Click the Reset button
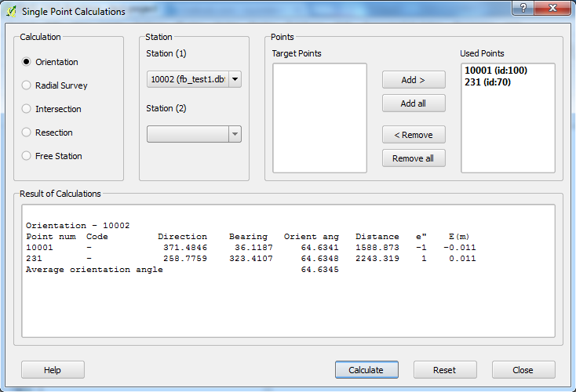 click(x=445, y=370)
